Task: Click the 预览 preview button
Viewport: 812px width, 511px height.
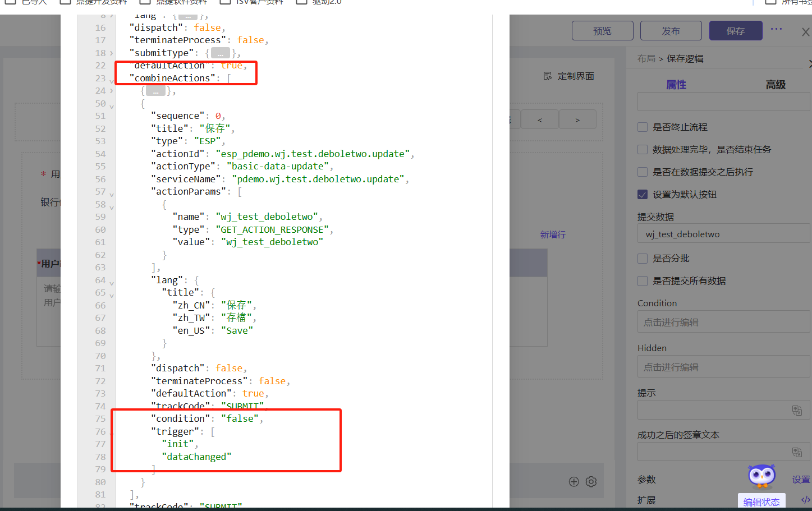Action: tap(603, 31)
